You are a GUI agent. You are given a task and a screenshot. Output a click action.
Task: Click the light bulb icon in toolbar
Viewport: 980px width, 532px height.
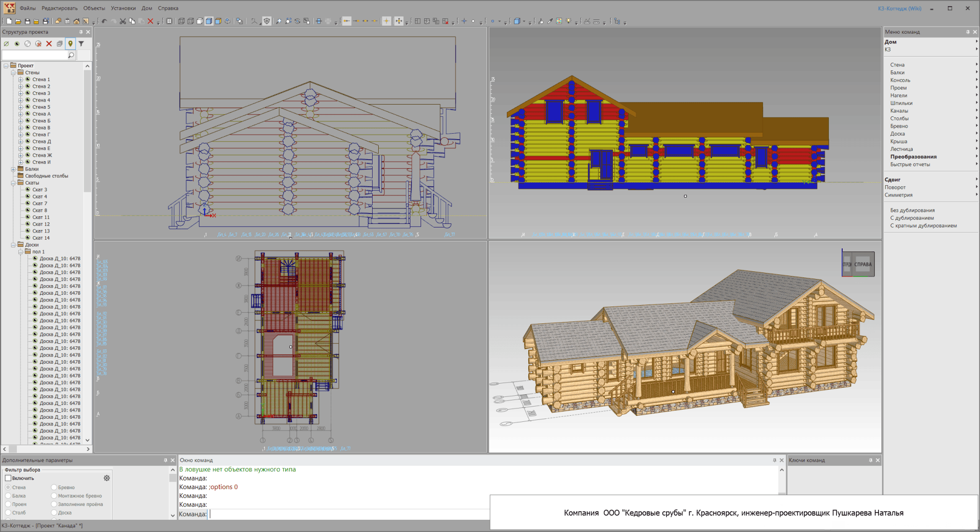coord(568,21)
